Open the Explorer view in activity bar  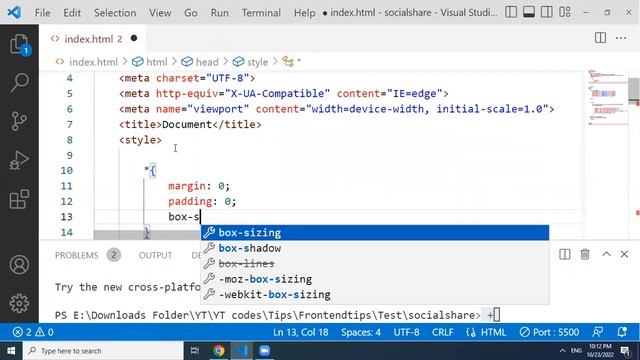19,44
